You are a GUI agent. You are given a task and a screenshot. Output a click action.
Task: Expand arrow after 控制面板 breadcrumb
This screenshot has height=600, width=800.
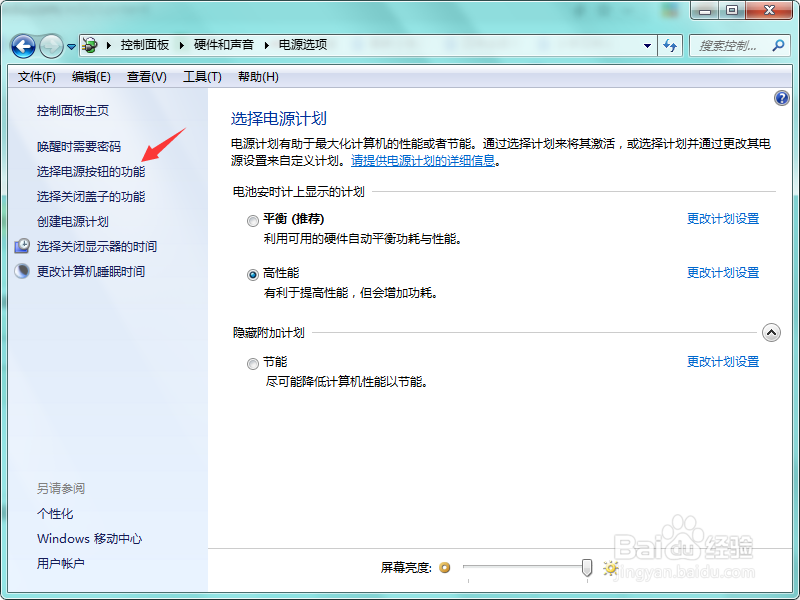181,45
